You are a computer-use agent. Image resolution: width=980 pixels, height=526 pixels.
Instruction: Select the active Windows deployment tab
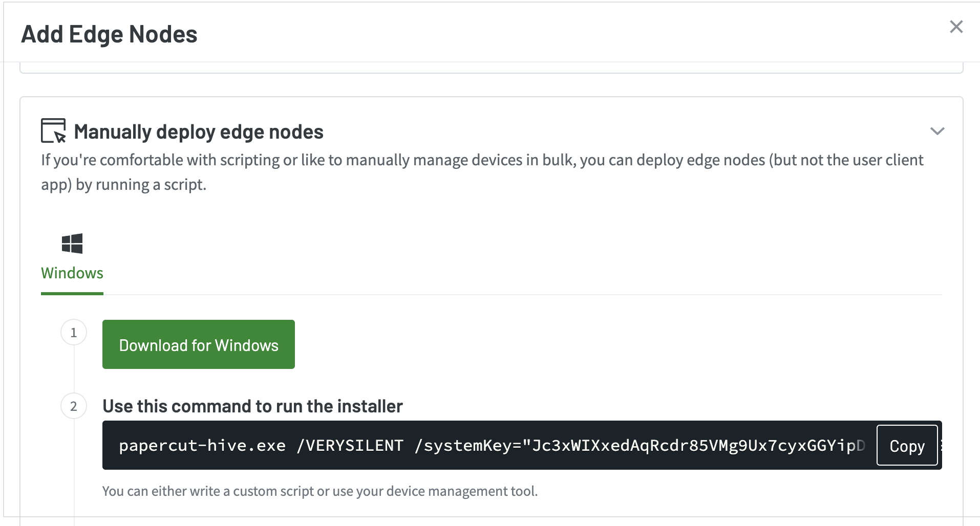(x=72, y=273)
